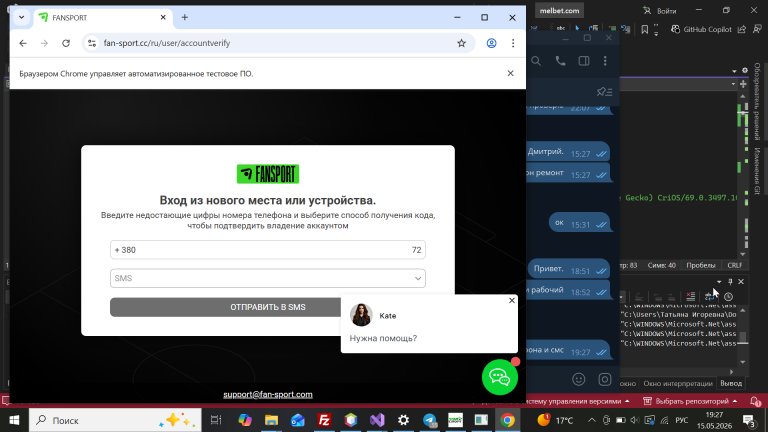Click the clock timestamp icon in Output panel
Screen dimensions: 768x432
(728, 296)
